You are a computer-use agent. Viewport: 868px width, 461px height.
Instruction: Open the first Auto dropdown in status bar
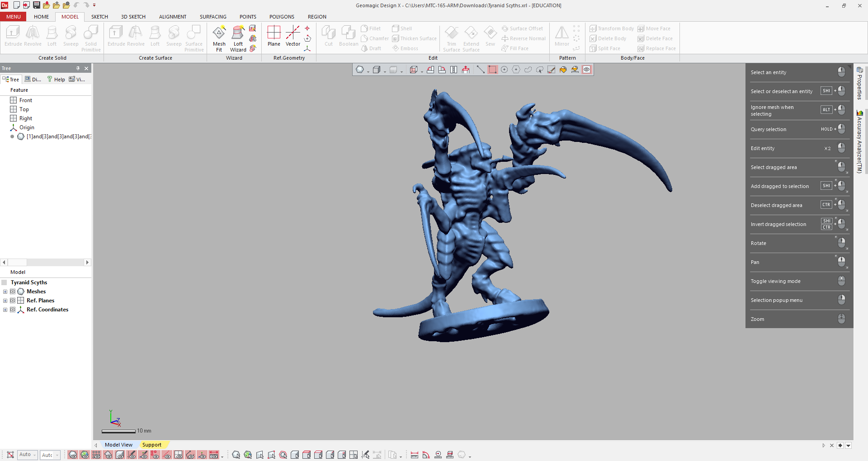[28, 455]
